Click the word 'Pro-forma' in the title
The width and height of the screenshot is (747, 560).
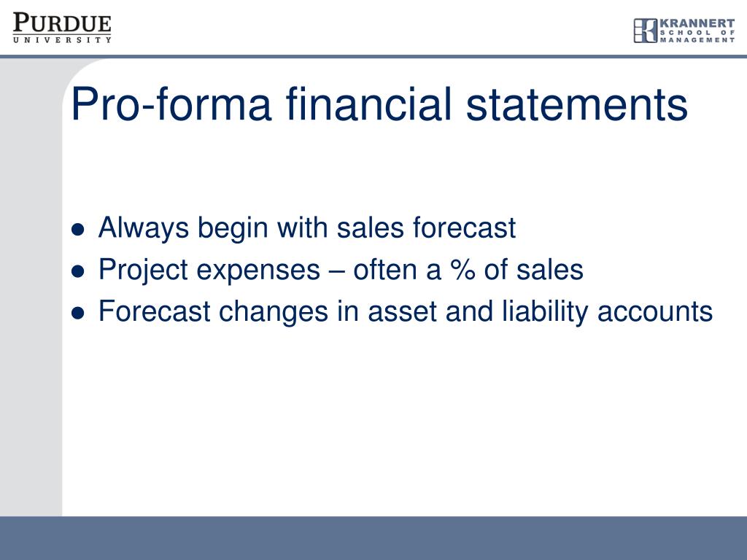tap(171, 104)
